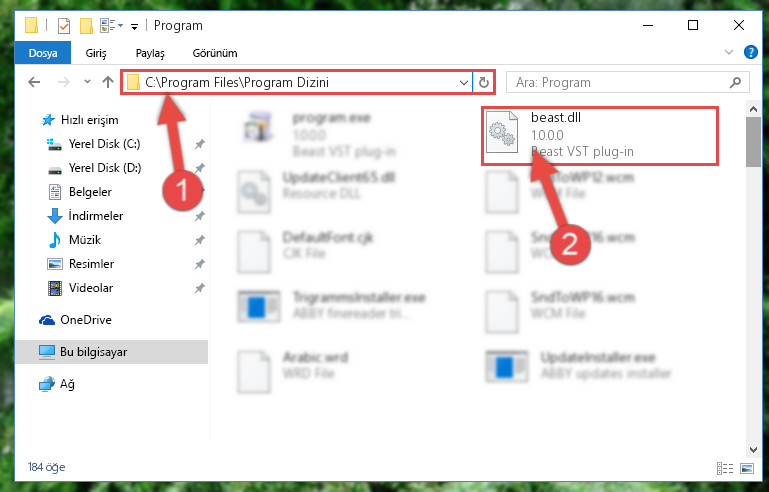Viewport: 769px width, 492px height.
Task: Open the Dosya menu
Action: [43, 53]
